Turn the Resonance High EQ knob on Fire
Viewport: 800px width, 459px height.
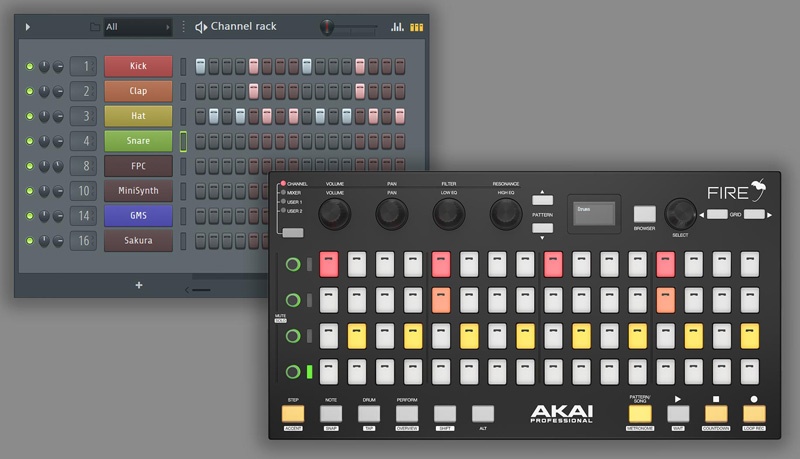[x=506, y=214]
